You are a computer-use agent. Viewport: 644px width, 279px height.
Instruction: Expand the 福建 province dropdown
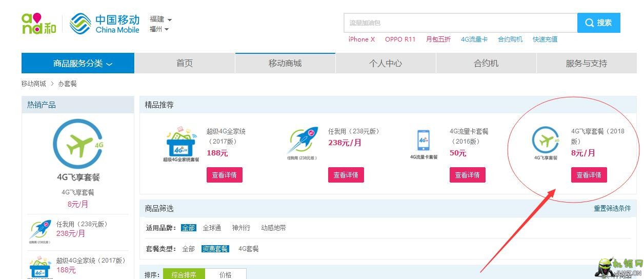pyautogui.click(x=160, y=19)
